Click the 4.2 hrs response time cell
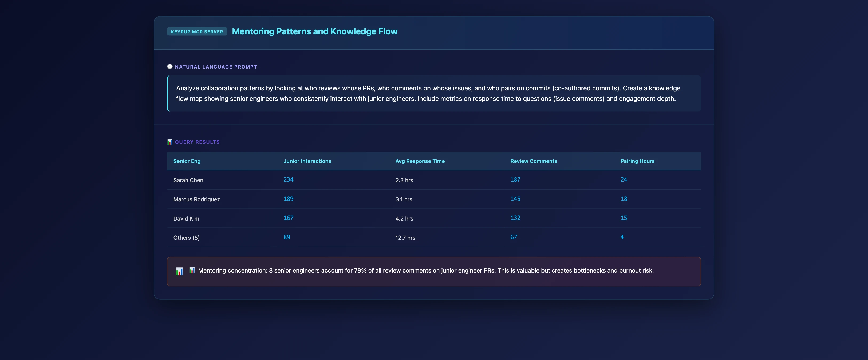The image size is (868, 360). click(x=404, y=219)
